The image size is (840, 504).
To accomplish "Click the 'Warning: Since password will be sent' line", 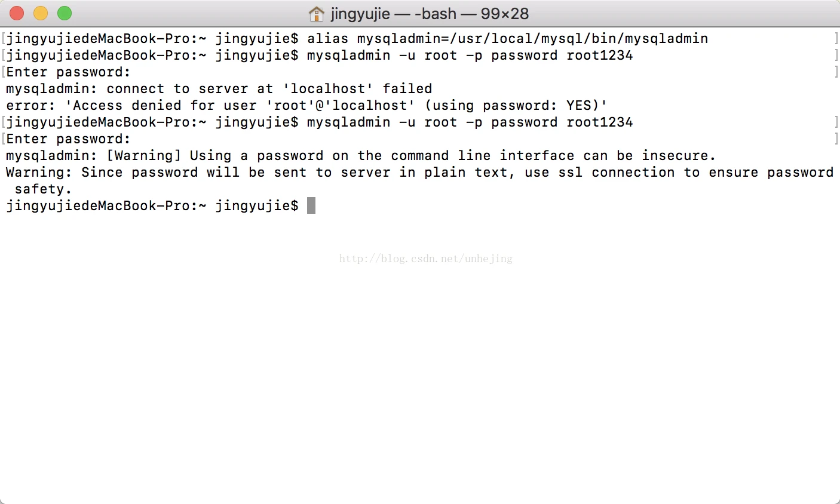I will click(x=419, y=173).
